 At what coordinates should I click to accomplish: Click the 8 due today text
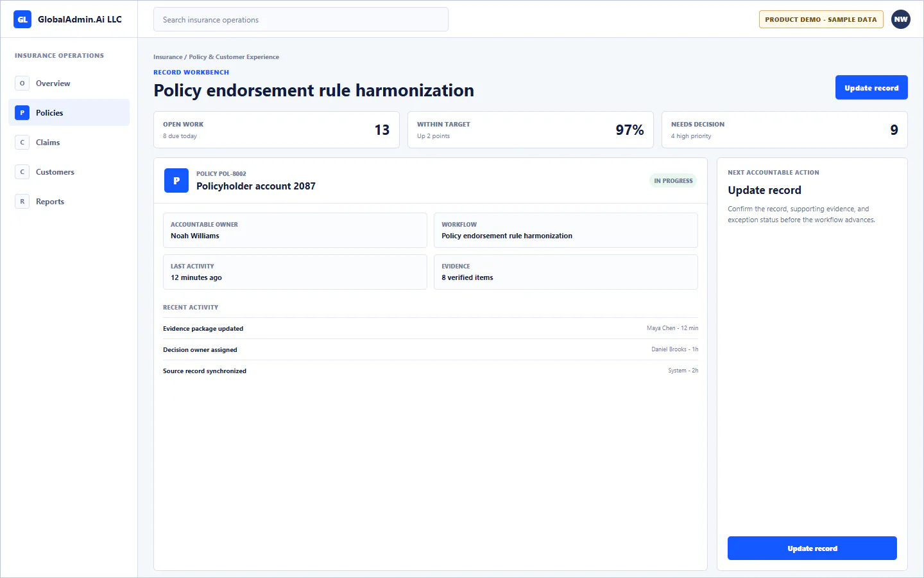click(x=180, y=136)
